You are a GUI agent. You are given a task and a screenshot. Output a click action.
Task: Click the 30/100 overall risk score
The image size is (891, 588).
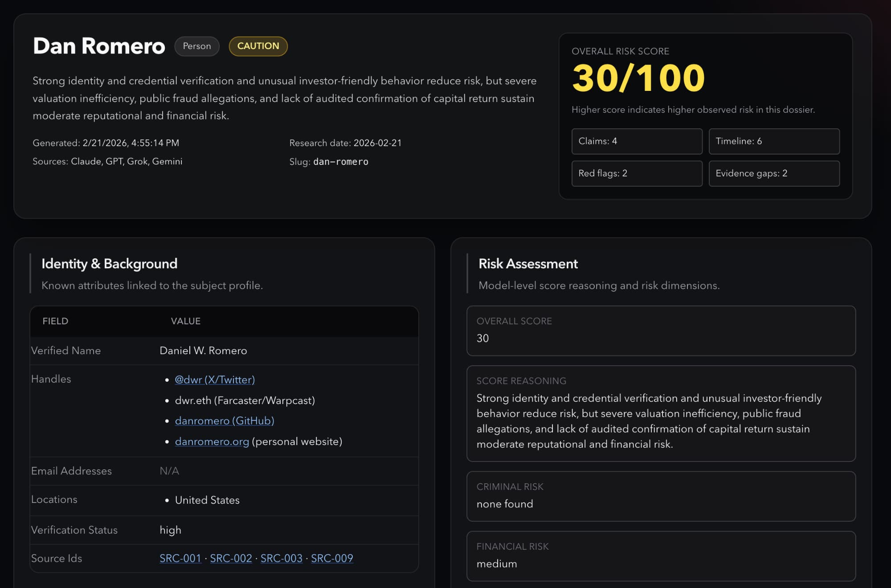point(638,78)
